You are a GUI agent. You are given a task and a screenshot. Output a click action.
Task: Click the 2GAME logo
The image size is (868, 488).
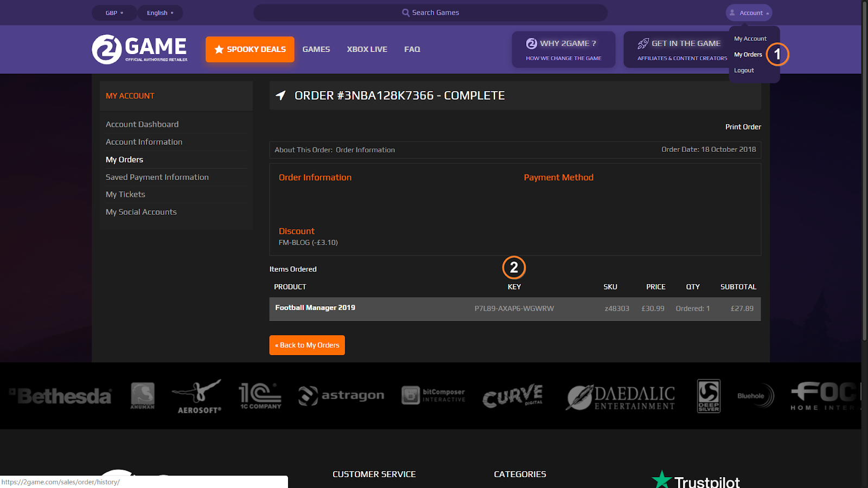point(140,49)
